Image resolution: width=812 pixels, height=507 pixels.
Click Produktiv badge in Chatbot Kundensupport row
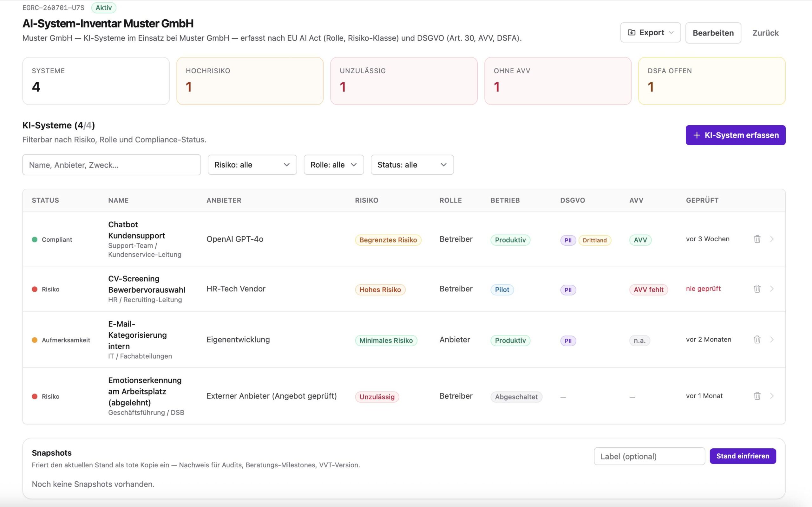click(510, 240)
